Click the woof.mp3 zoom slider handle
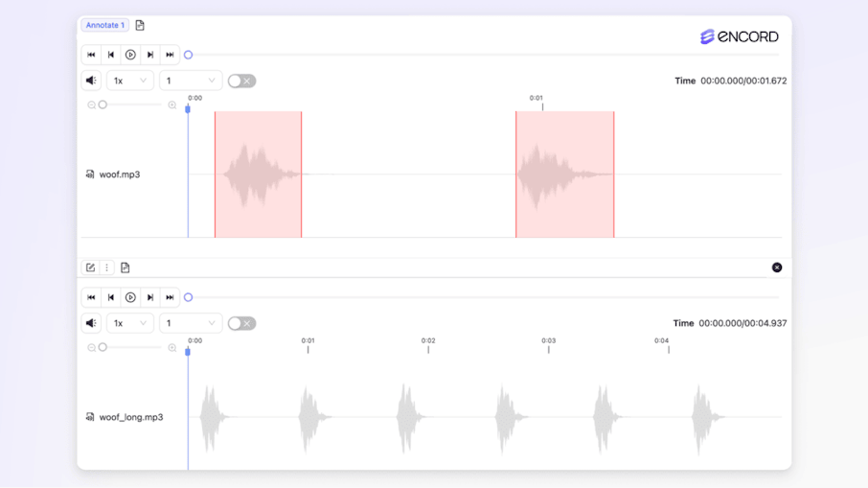The image size is (868, 488). (103, 105)
